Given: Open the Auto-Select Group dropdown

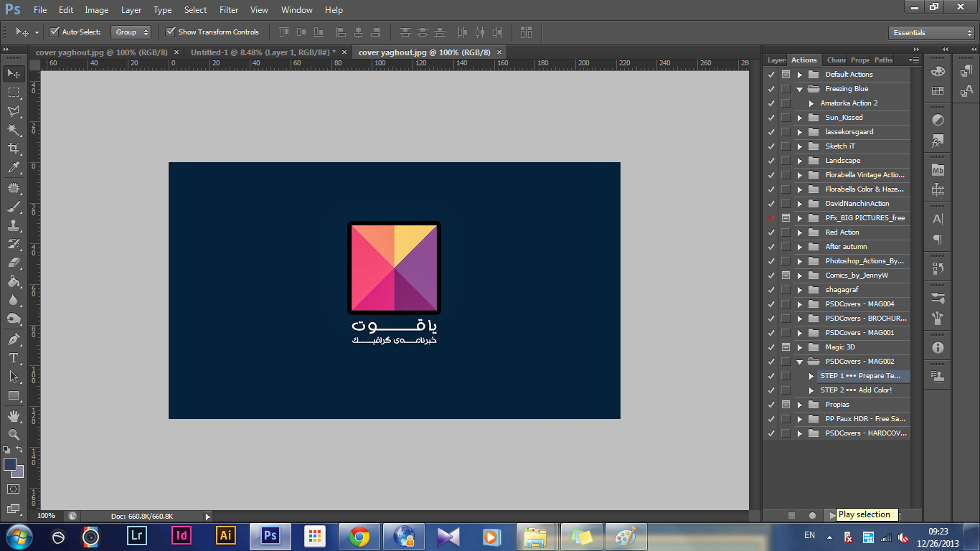Looking at the screenshot, I should pos(131,32).
